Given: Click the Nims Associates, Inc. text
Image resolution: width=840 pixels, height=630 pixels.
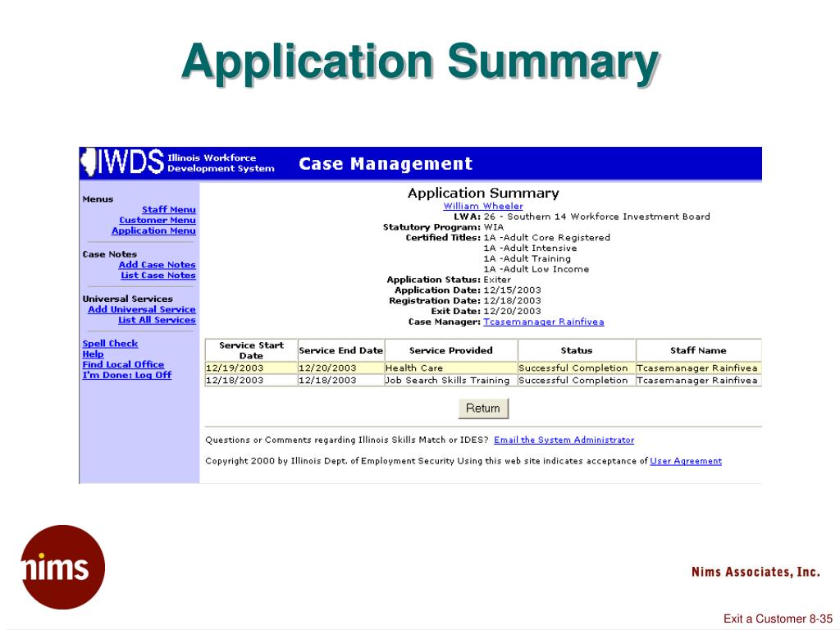Looking at the screenshot, I should (x=756, y=572).
